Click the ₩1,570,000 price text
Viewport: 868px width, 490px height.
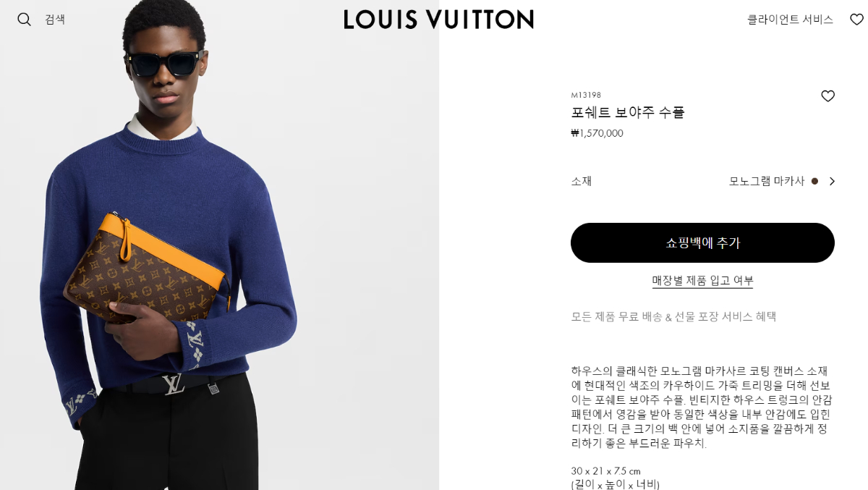tap(597, 133)
